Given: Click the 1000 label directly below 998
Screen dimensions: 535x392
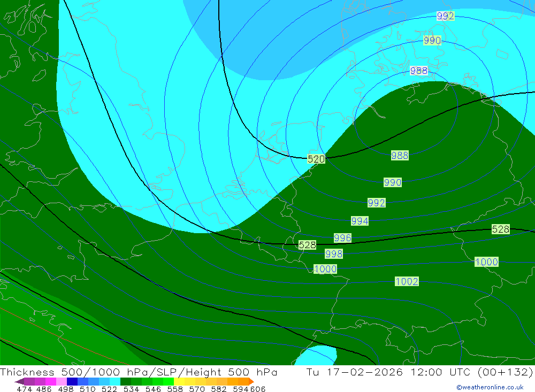Looking at the screenshot, I should pos(325,269).
